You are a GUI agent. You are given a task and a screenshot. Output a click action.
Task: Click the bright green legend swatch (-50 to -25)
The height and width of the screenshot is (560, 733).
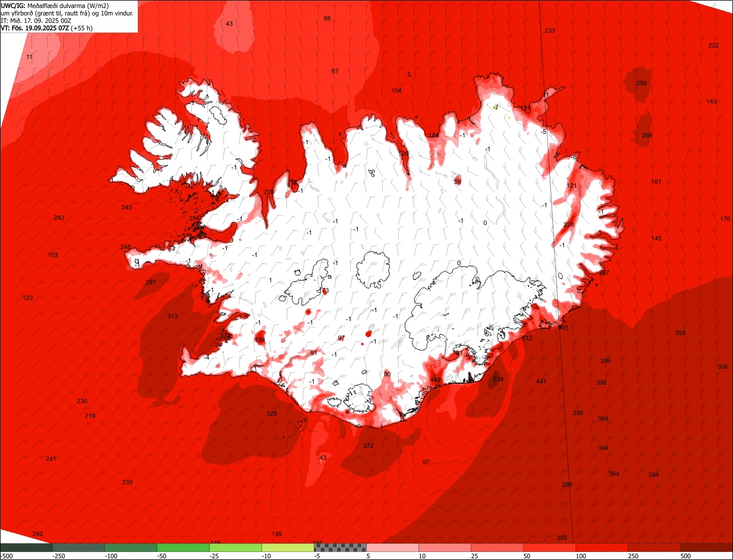coord(183,547)
